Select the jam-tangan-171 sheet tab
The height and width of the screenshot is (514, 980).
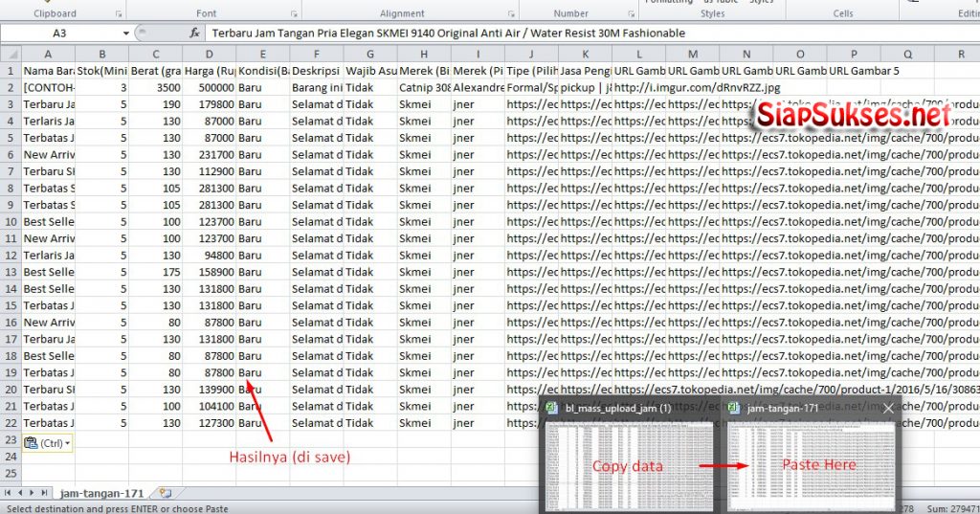101,493
